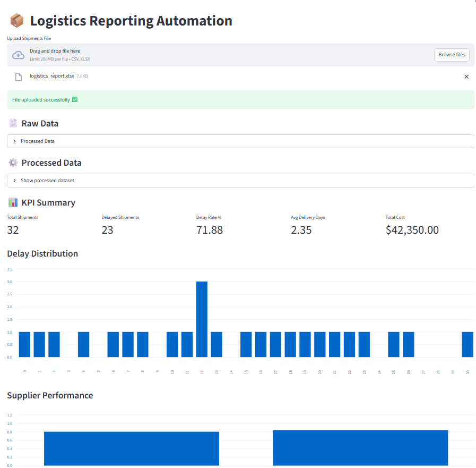
Task: Click the bar chart icon near KPI Summary
Action: [x=12, y=202]
